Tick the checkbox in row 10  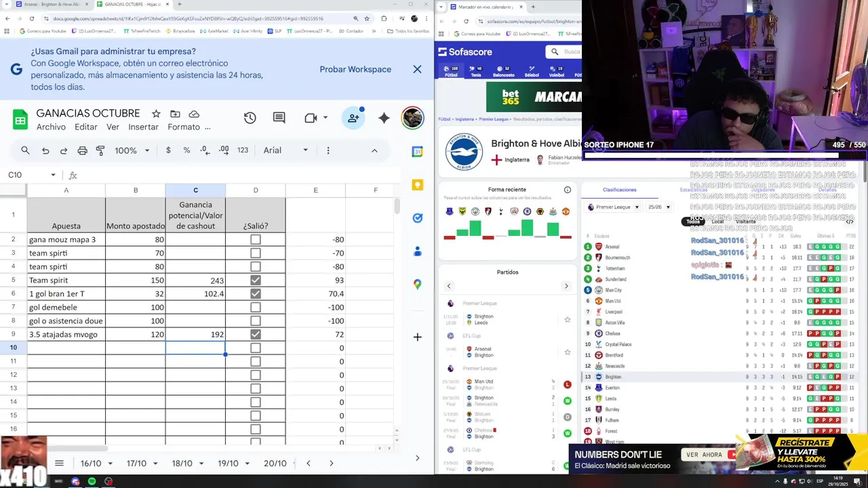[256, 348]
